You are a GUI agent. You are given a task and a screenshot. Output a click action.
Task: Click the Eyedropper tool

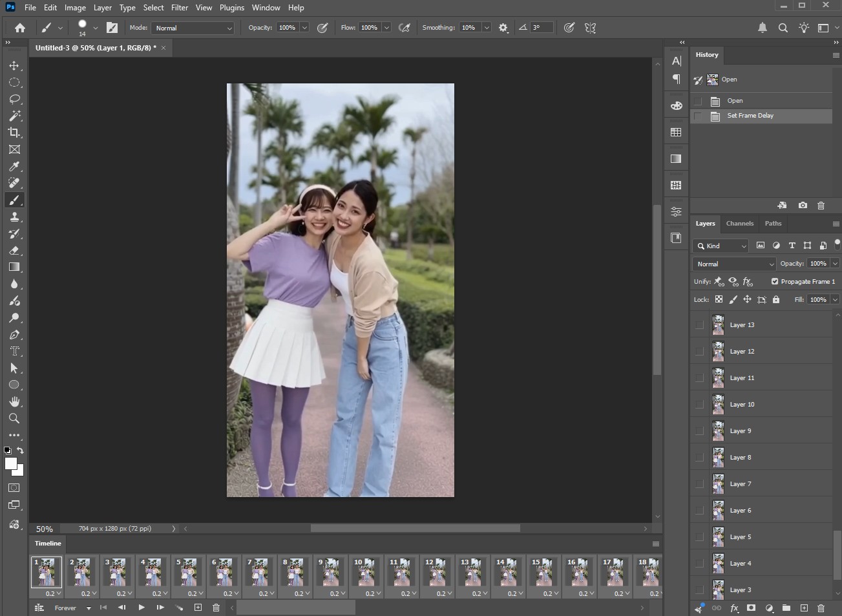pos(14,166)
